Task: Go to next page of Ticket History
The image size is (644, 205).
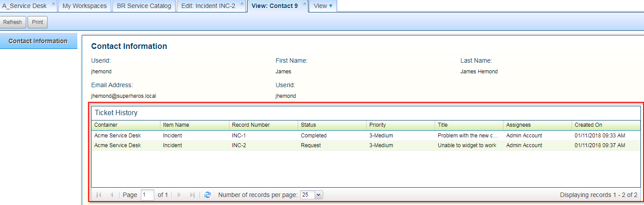Action: point(179,195)
